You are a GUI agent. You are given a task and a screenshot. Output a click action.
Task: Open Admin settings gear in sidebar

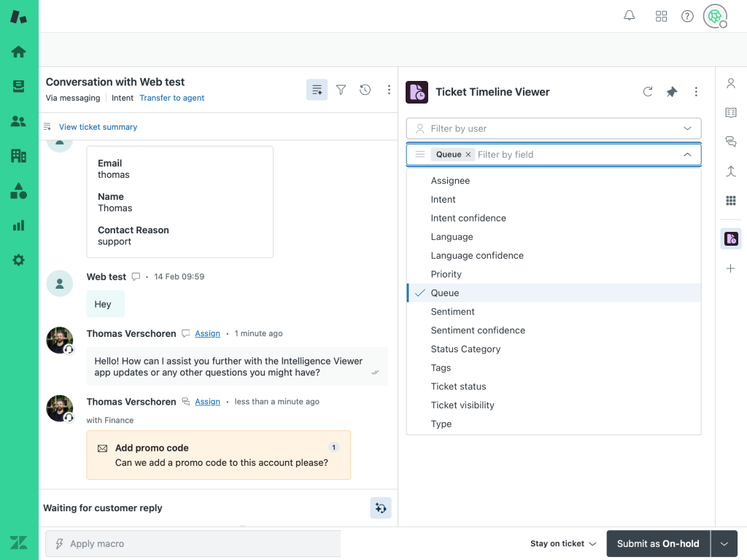point(19,260)
